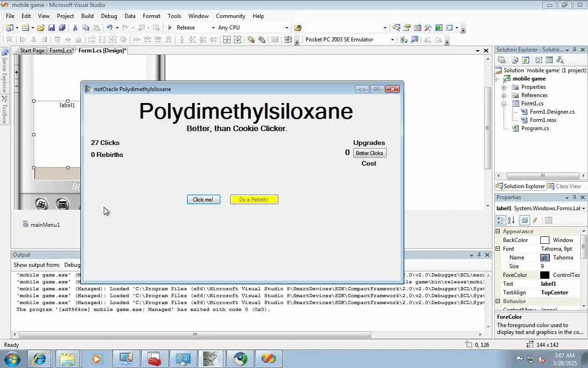Image resolution: width=588 pixels, height=368 pixels.
Task: Click the ForeColor black color swatch
Action: [x=545, y=275]
